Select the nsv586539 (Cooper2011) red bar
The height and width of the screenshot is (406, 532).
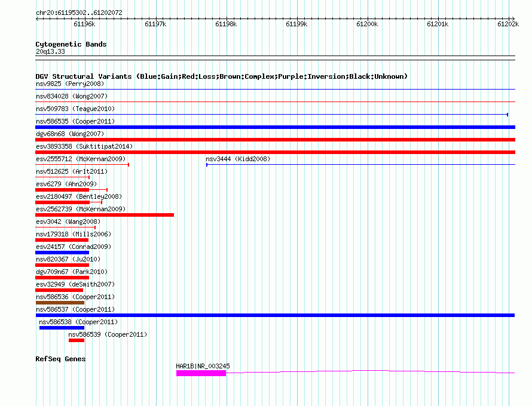pyautogui.click(x=77, y=340)
